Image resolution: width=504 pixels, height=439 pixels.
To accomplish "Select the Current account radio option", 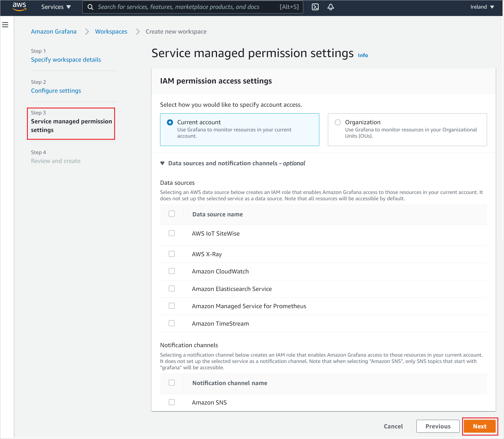I will click(x=170, y=122).
